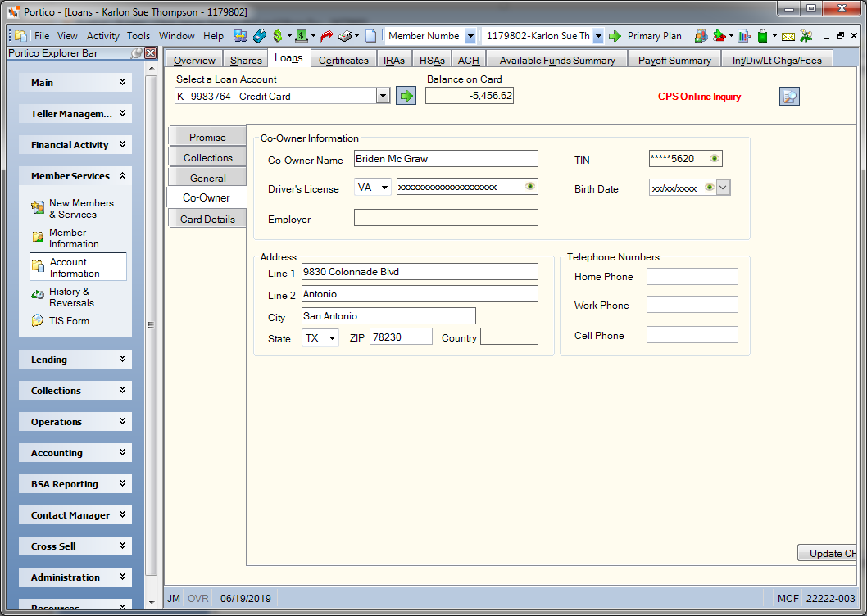Click the green dollar bill box icon
The height and width of the screenshot is (616, 867).
click(x=302, y=36)
